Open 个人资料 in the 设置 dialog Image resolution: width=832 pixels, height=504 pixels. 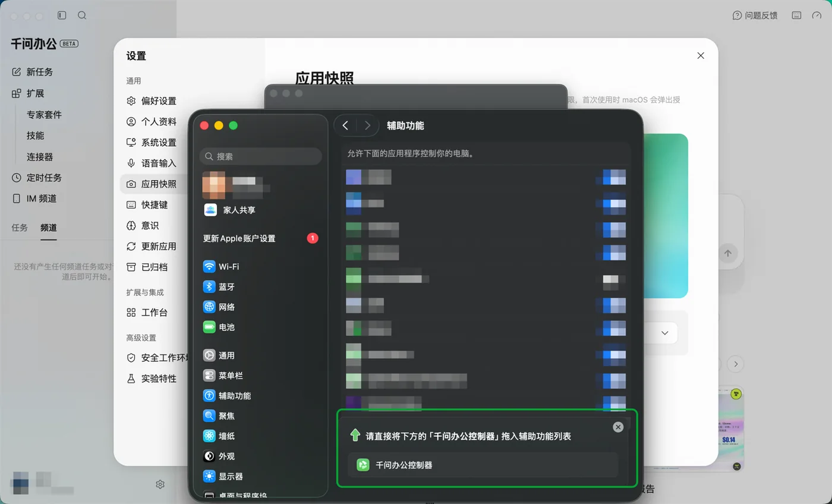[152, 122]
